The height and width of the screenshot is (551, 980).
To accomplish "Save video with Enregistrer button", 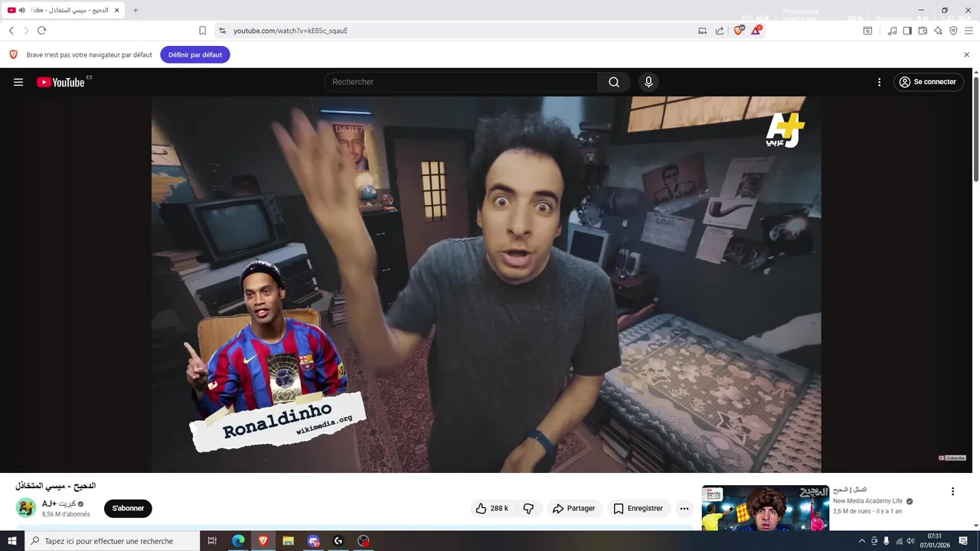I will [639, 508].
